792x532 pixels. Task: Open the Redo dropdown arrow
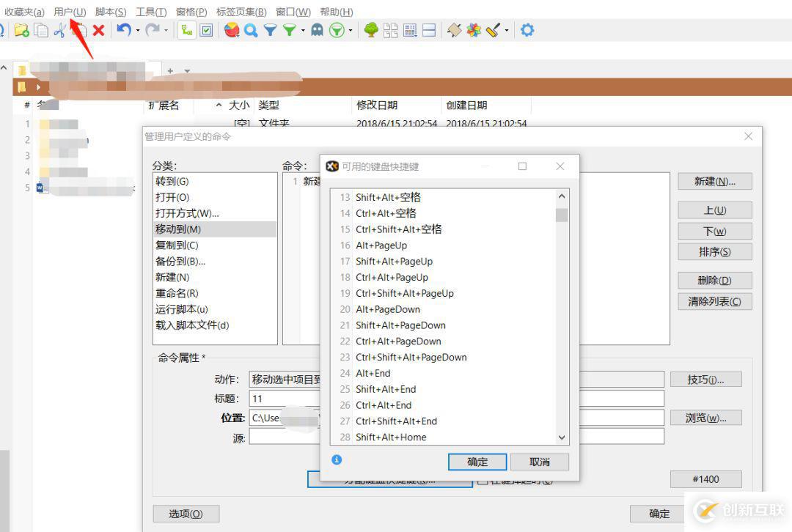click(x=166, y=30)
